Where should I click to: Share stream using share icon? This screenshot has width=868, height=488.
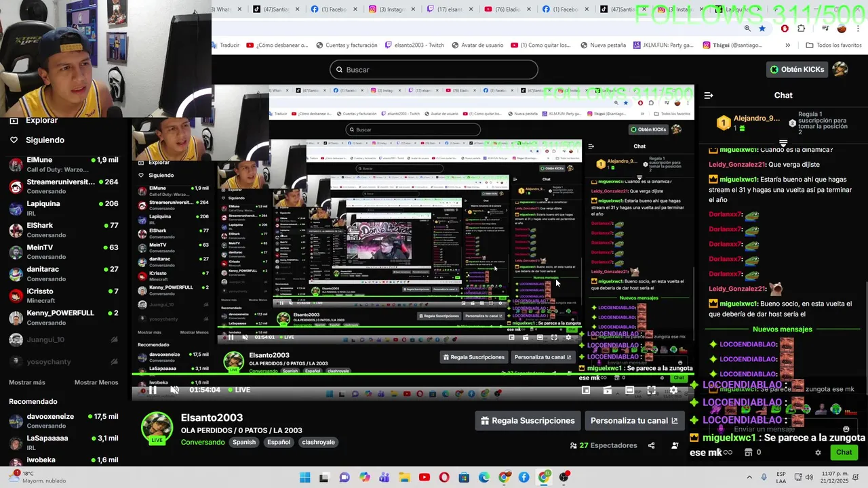pyautogui.click(x=651, y=445)
